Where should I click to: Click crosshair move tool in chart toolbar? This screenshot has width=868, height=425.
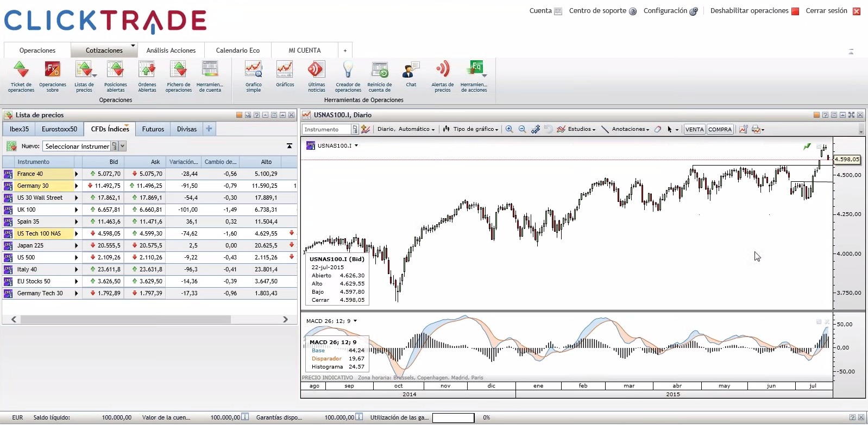[536, 129]
